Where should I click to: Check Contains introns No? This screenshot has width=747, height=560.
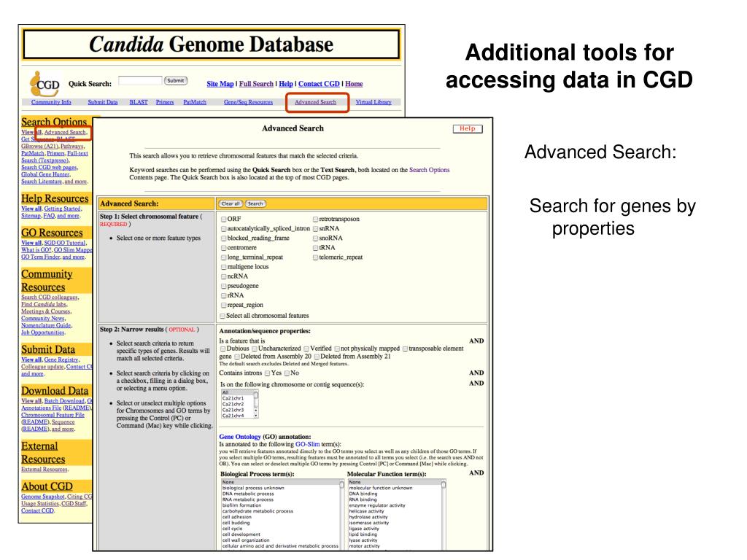point(287,373)
